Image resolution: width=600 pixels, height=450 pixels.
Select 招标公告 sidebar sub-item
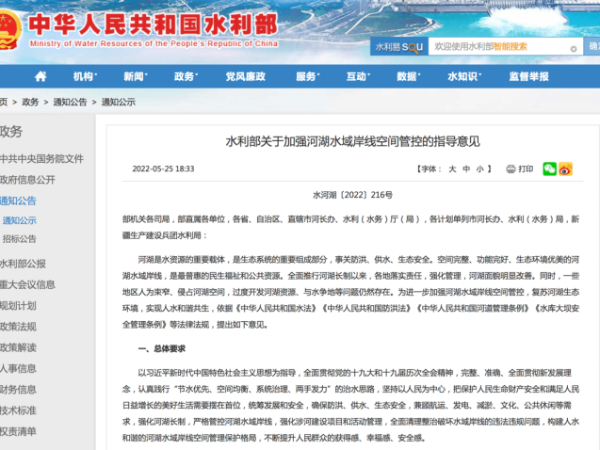pos(20,239)
